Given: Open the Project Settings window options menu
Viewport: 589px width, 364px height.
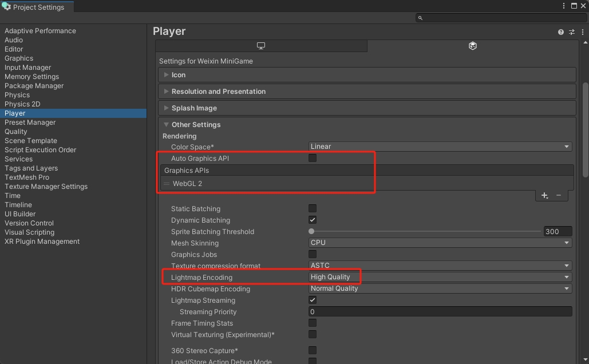Looking at the screenshot, I should coord(564,6).
